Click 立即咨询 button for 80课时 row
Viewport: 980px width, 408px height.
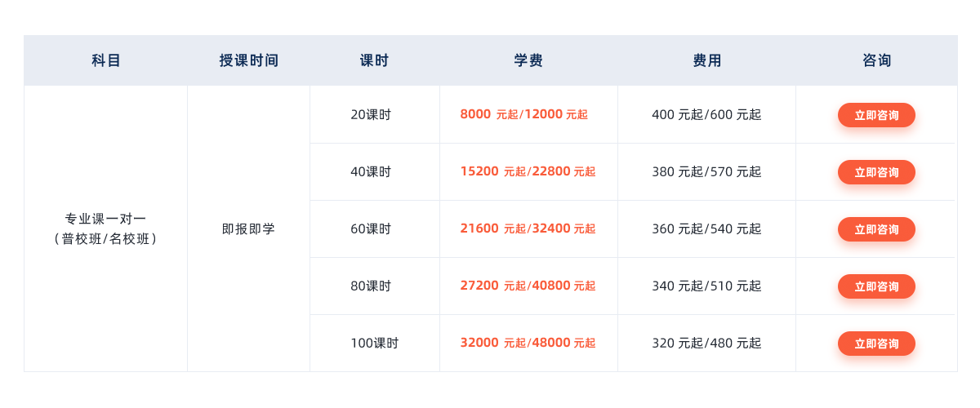pos(876,286)
